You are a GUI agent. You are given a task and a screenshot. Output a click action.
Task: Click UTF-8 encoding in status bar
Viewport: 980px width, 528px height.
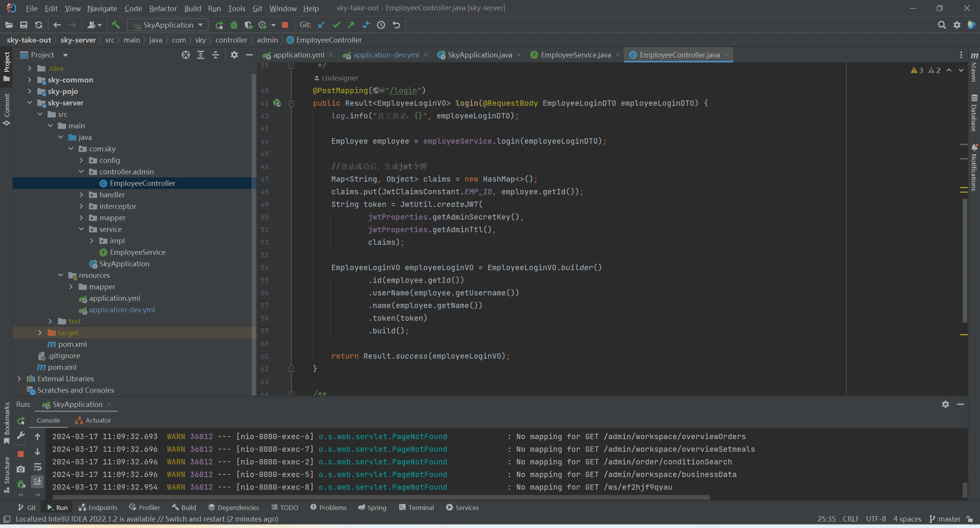tap(876, 519)
